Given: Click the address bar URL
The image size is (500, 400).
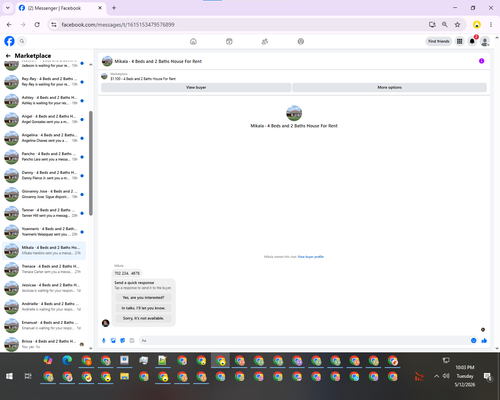Looking at the screenshot, I should click(118, 25).
